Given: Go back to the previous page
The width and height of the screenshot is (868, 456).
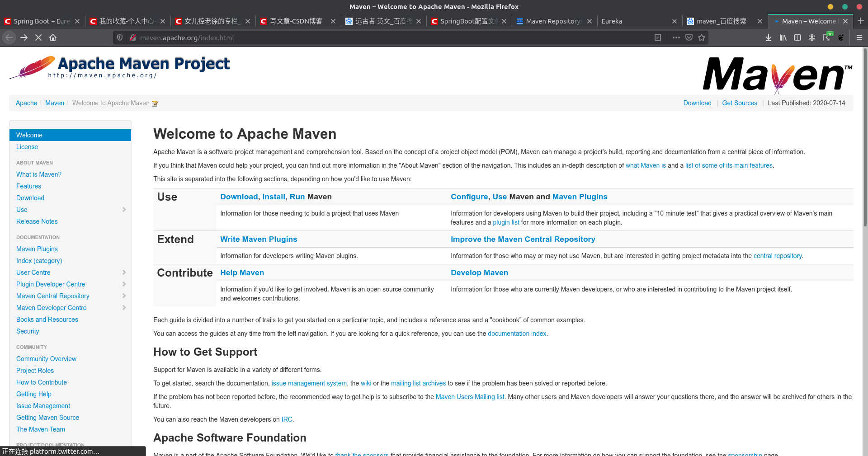Looking at the screenshot, I should coord(9,38).
